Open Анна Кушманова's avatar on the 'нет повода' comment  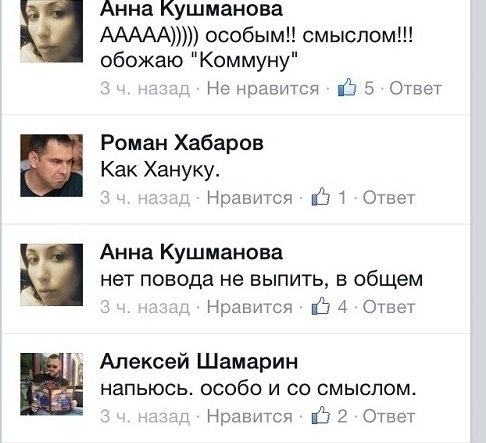[x=51, y=275]
